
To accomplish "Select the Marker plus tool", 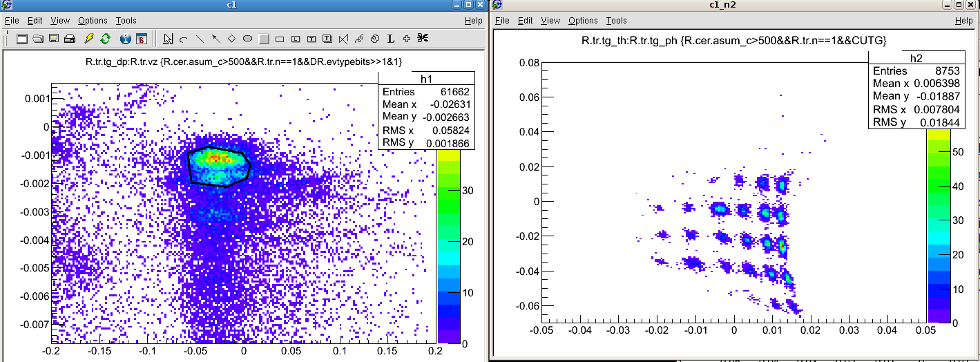I will (407, 39).
